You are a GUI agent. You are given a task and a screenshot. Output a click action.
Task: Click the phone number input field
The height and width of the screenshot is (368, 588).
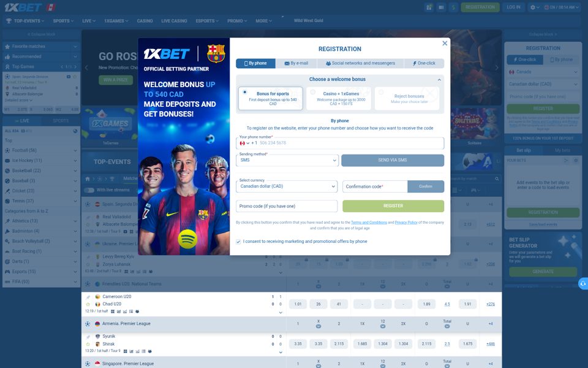coord(340,143)
